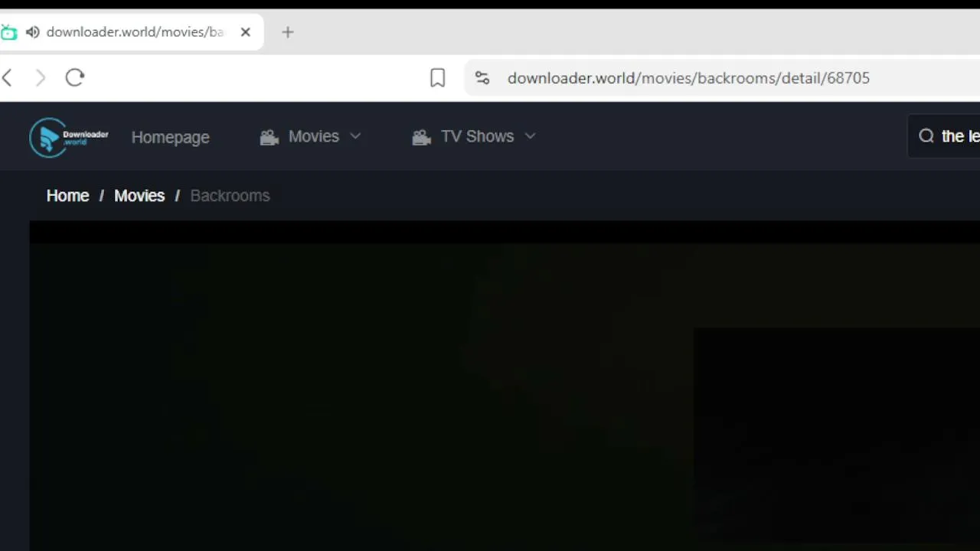980x551 pixels.
Task: Open a new browser tab
Action: tap(287, 32)
